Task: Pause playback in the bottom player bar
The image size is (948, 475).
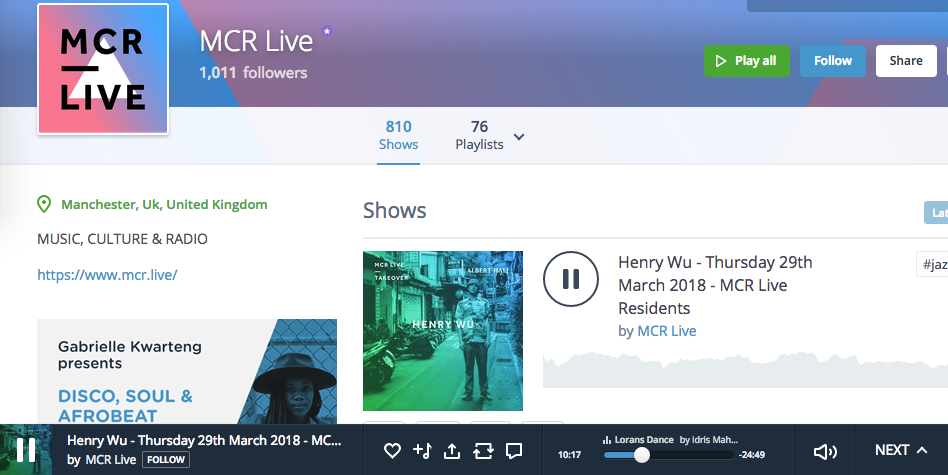Action: point(26,450)
